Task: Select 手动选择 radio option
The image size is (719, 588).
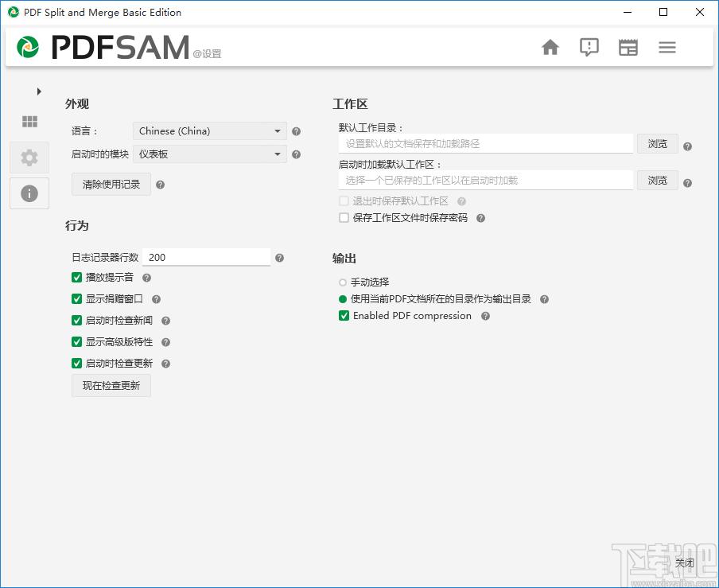Action: point(343,282)
